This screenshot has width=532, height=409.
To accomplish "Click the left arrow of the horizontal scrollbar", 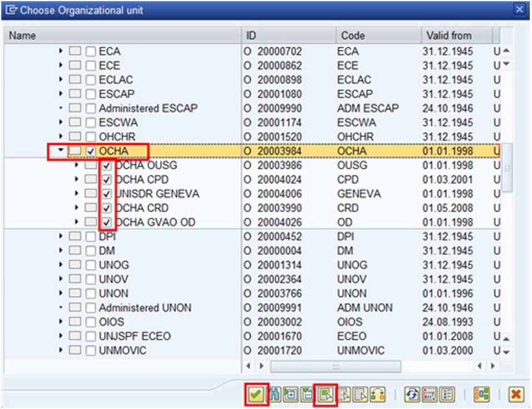I will pos(248,366).
